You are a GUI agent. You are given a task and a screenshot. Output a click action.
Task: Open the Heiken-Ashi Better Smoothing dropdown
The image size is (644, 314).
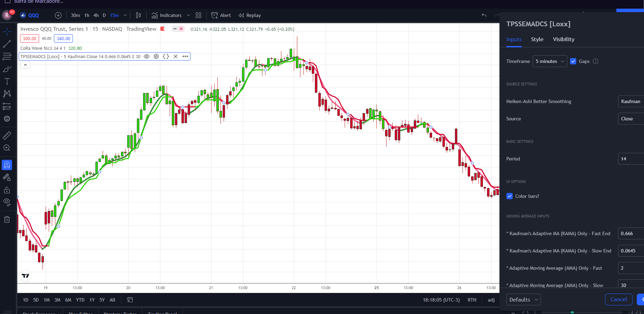(631, 101)
